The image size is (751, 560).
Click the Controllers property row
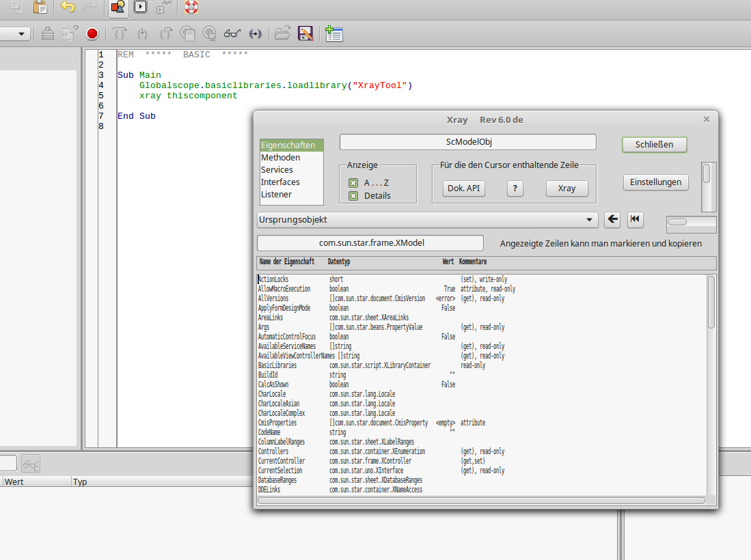[x=482, y=452]
